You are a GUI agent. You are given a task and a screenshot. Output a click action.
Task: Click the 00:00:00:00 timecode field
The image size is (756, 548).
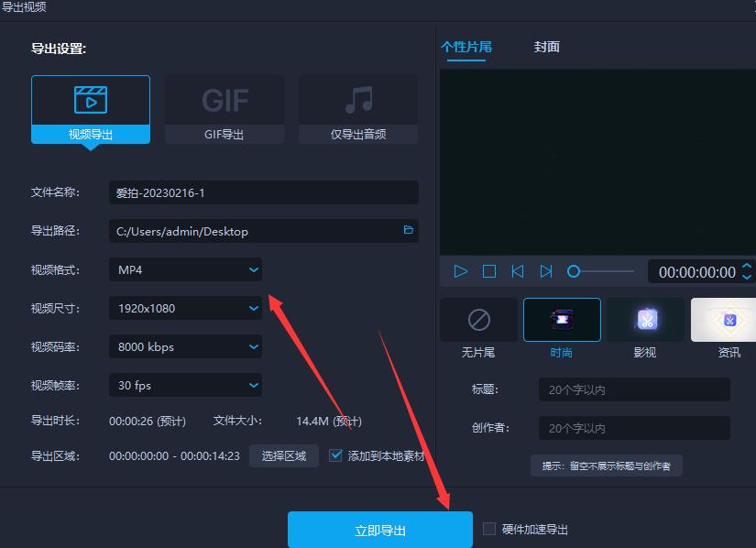click(x=697, y=272)
